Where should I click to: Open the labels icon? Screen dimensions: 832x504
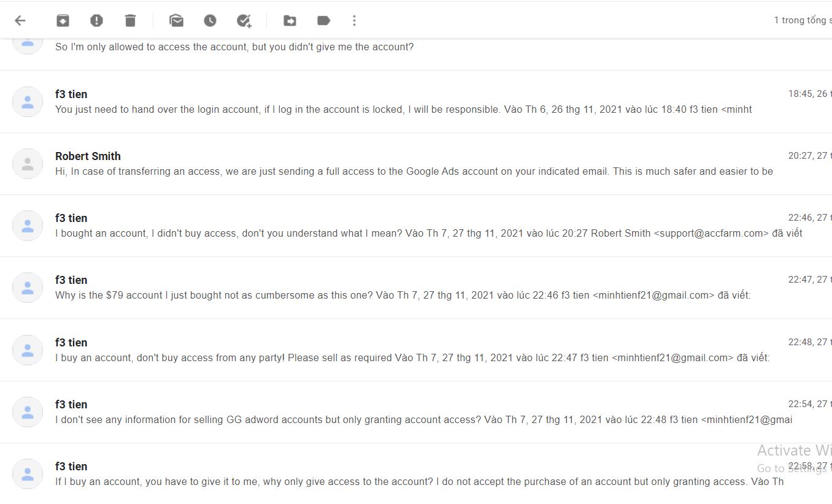pos(324,21)
